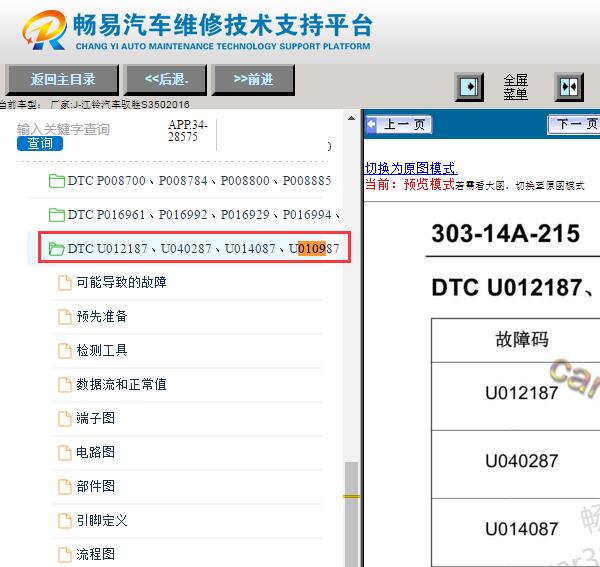The height and width of the screenshot is (567, 600).
Task: Click fault code cell U012187
Action: tap(521, 393)
